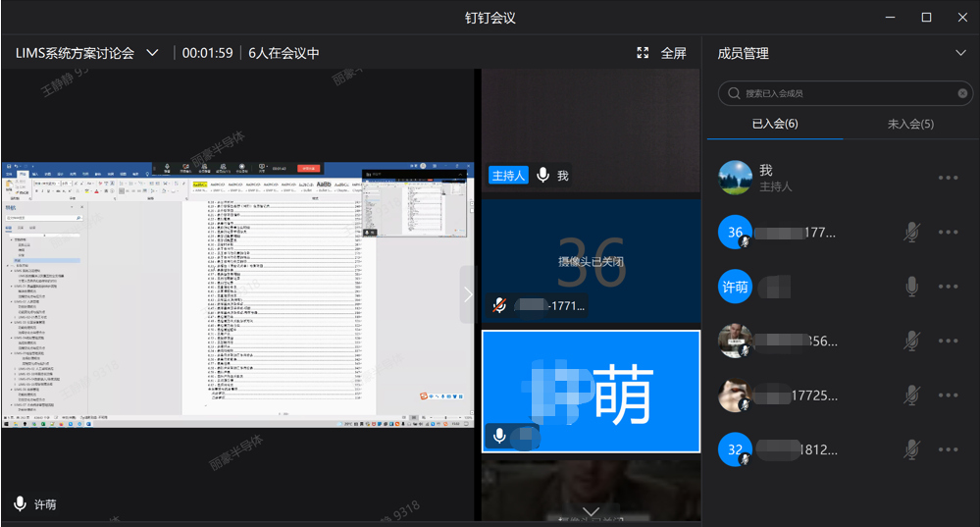The width and height of the screenshot is (980, 527).
Task: Unmute the member 17725...
Action: click(x=912, y=395)
